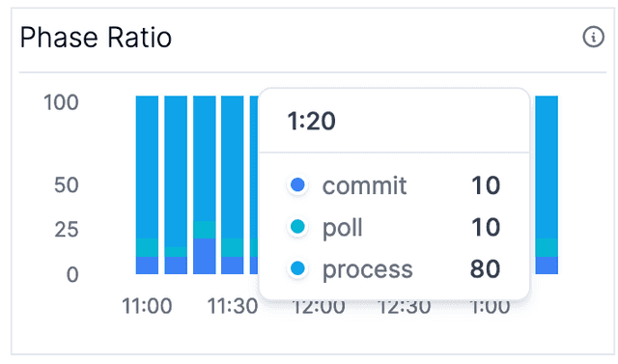Click the process legend dot in tooltip
This screenshot has height=364, width=618.
(297, 268)
